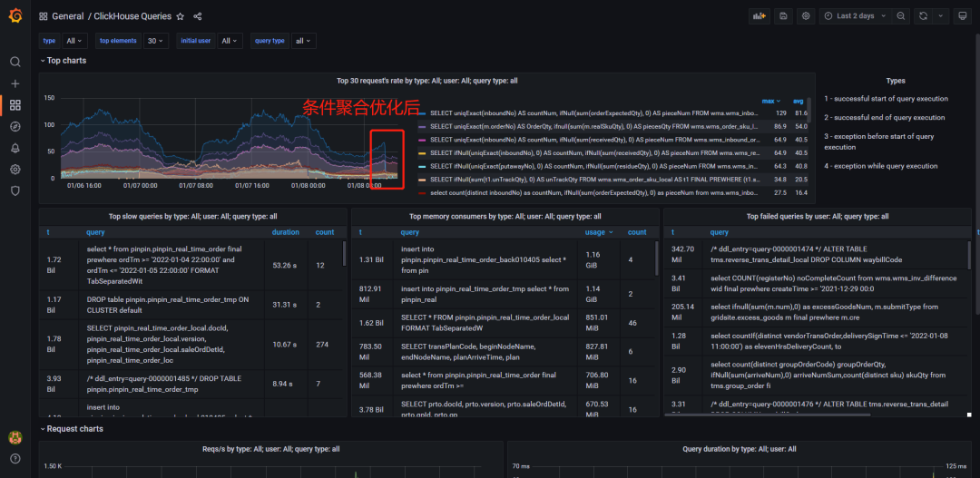Select the SELECT transPlanCode, beginNodeName query cell
980x478 pixels.
(x=486, y=352)
